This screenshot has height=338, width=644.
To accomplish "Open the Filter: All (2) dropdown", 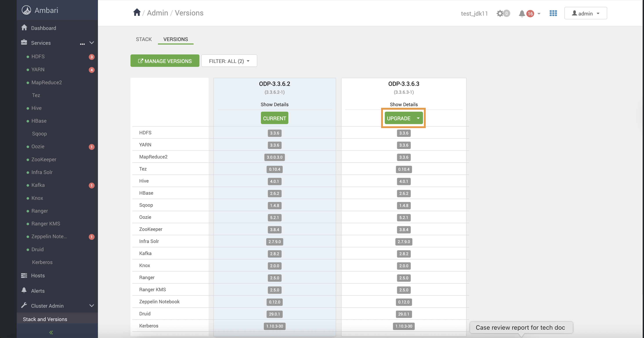I will click(229, 61).
